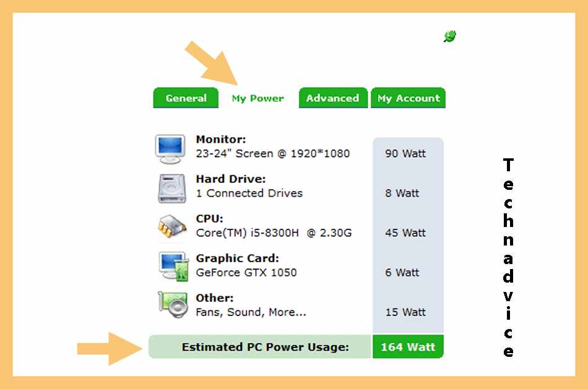Click the green leaf logo icon
Viewport: 588px width, 389px height.
click(x=449, y=36)
